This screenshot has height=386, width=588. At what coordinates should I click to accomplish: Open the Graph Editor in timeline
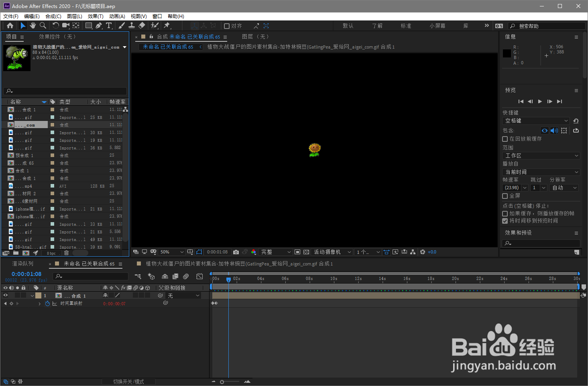[x=199, y=276]
